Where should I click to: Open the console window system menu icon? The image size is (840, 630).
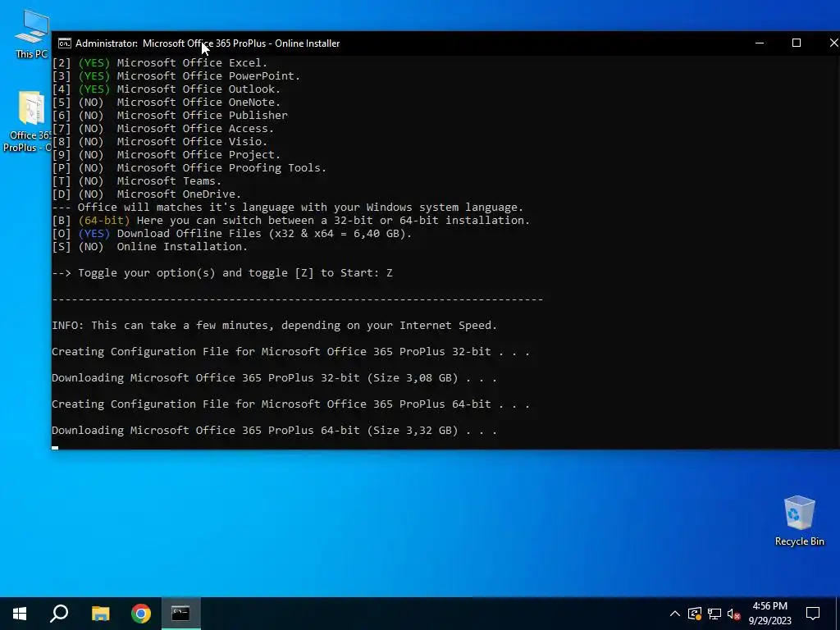65,43
